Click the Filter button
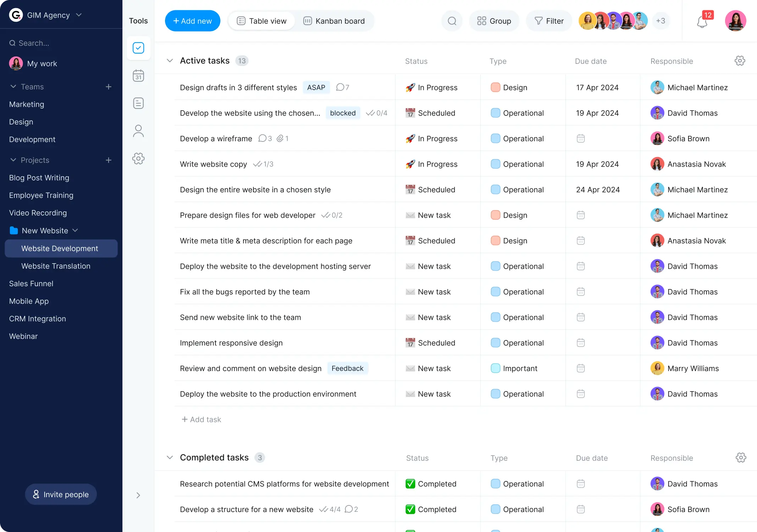The image size is (757, 532). pos(549,21)
